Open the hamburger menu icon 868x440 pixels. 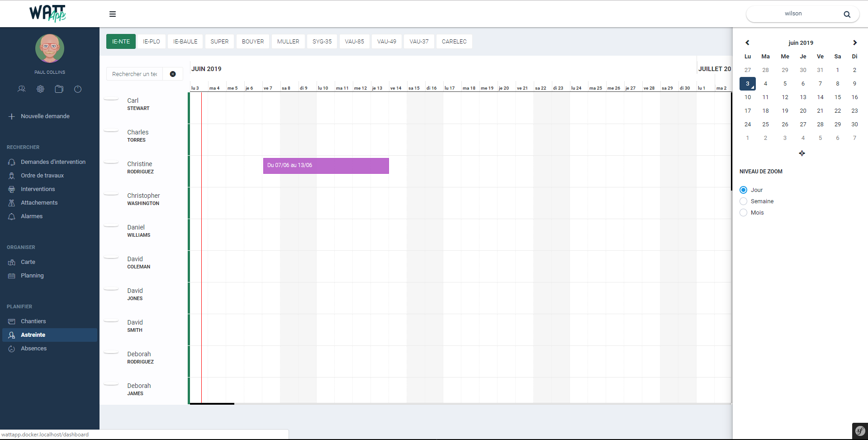pyautogui.click(x=113, y=14)
